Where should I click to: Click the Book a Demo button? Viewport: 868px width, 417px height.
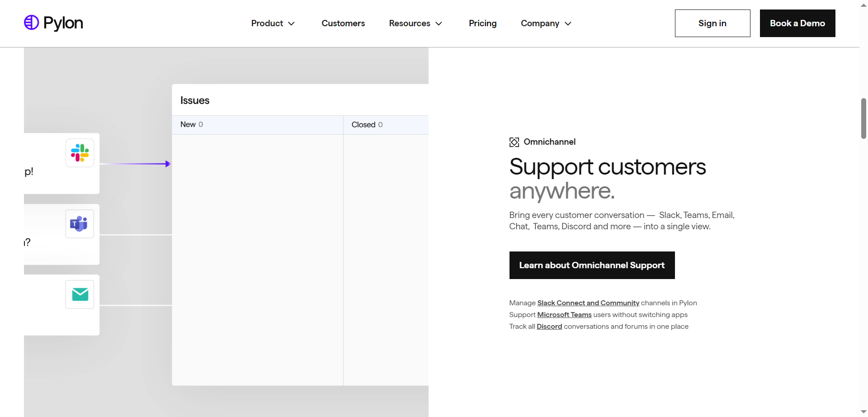[x=797, y=23]
